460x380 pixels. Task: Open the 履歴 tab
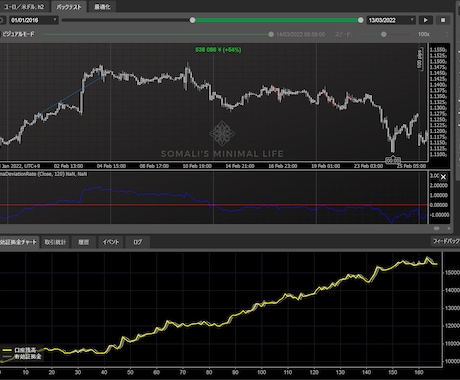click(83, 242)
